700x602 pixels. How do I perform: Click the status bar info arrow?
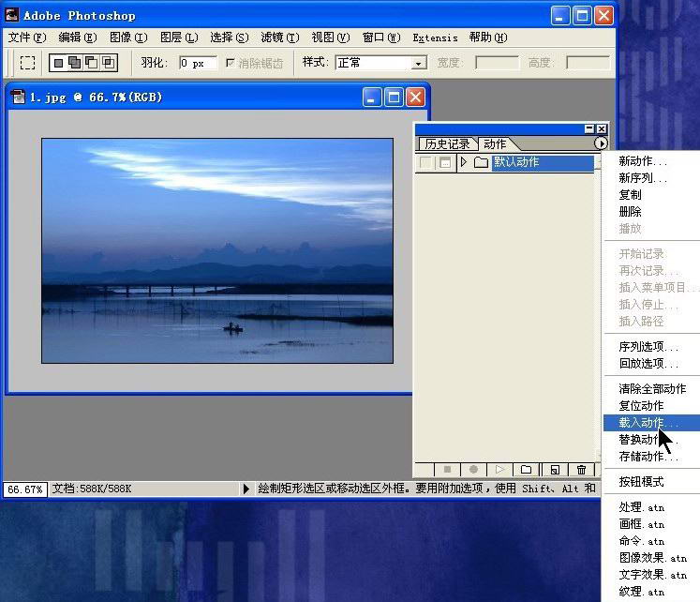click(246, 489)
